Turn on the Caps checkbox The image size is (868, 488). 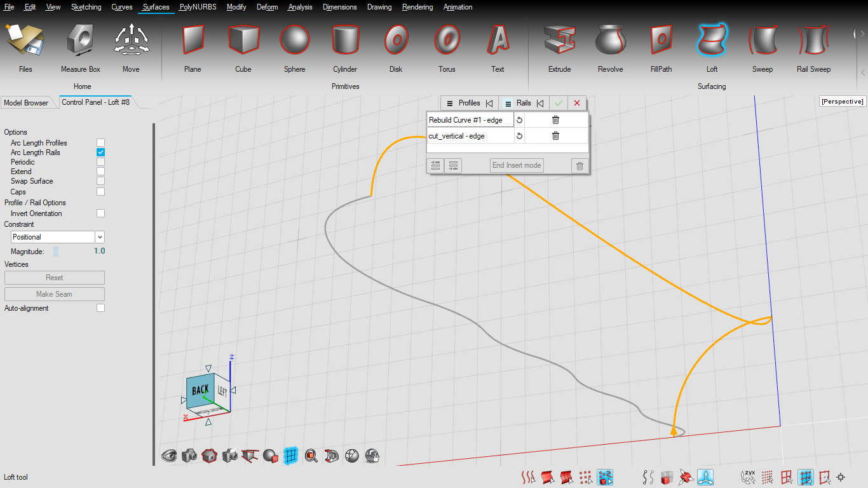click(100, 191)
